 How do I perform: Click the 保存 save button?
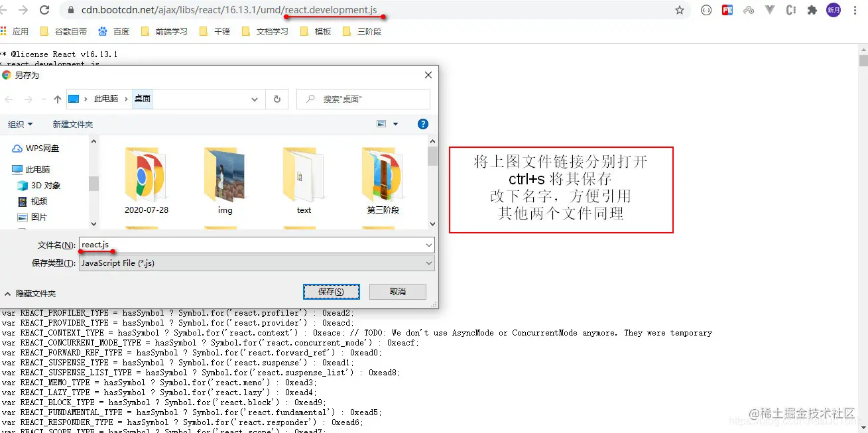pyautogui.click(x=331, y=291)
